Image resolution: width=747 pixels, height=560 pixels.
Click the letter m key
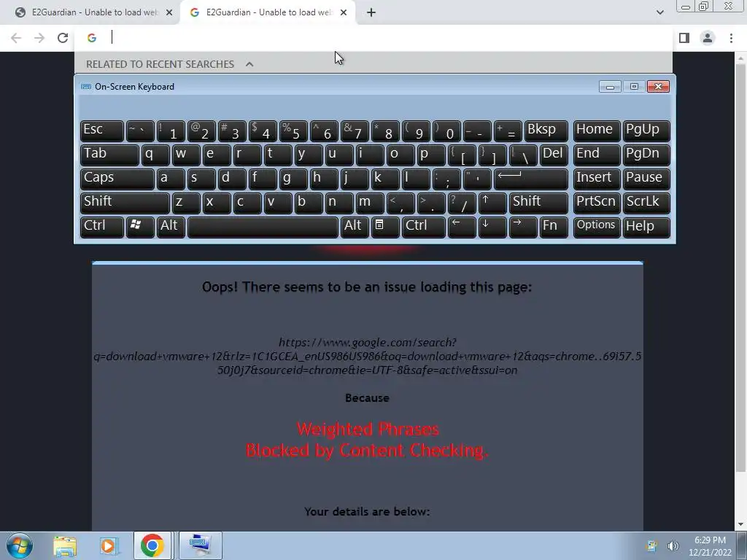tap(370, 203)
